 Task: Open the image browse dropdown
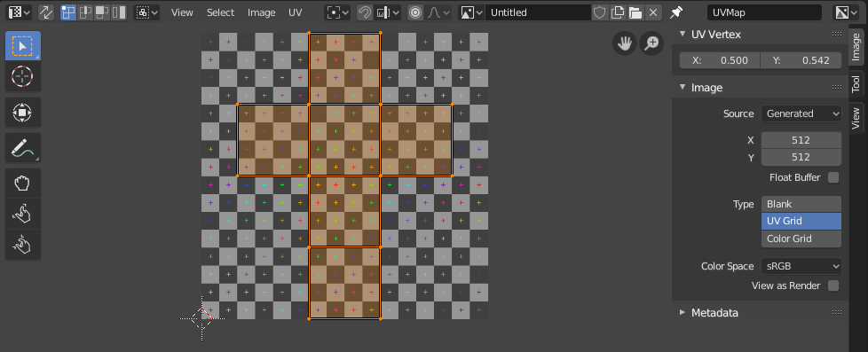click(471, 12)
